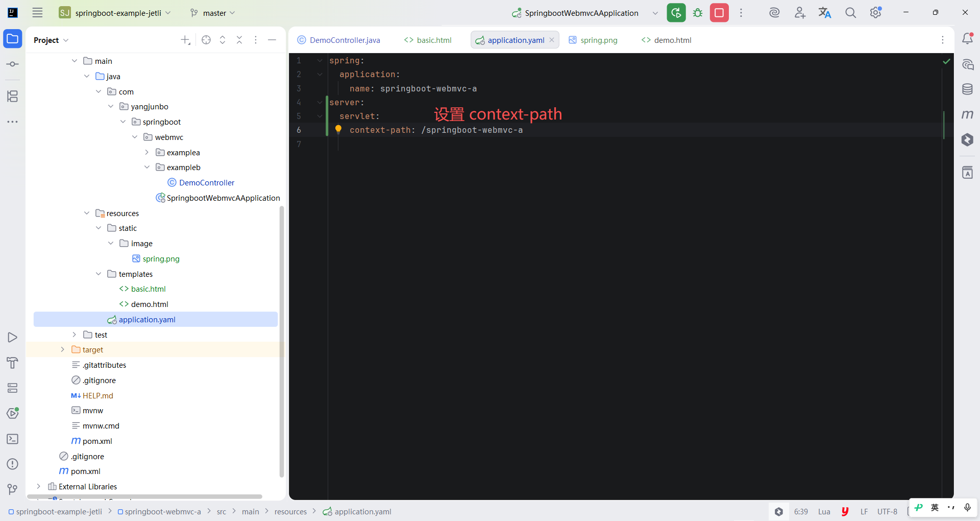Collapse the resources folder
This screenshot has width=980, height=521.
[87, 213]
